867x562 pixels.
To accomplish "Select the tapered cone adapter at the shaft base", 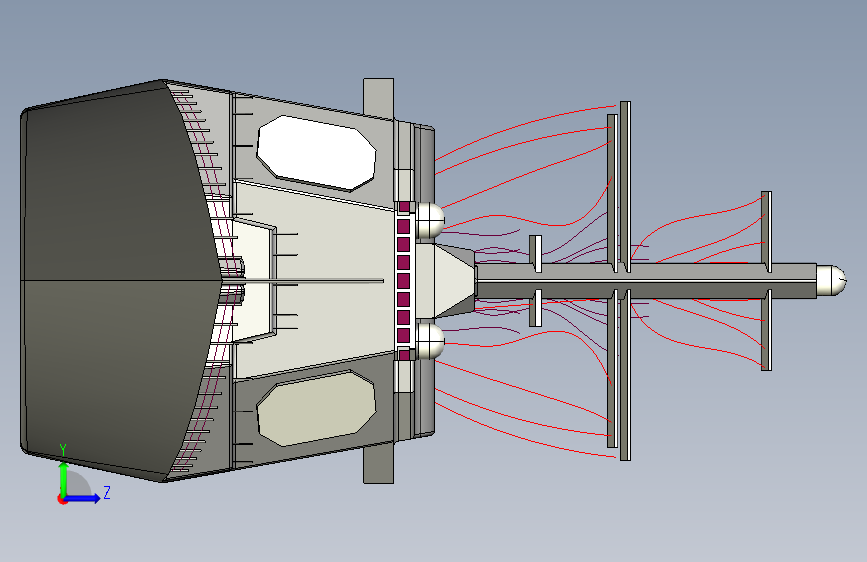I will tap(455, 281).
